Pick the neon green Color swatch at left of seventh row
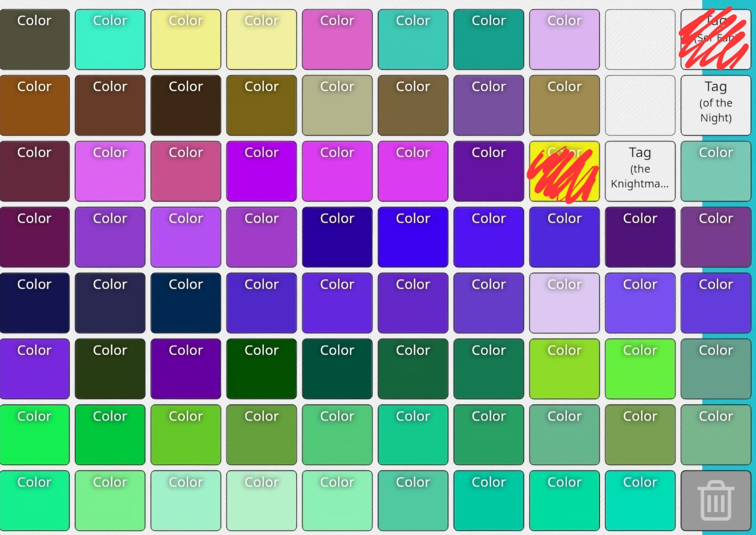Screen dimensions: 756x535 pos(34,435)
